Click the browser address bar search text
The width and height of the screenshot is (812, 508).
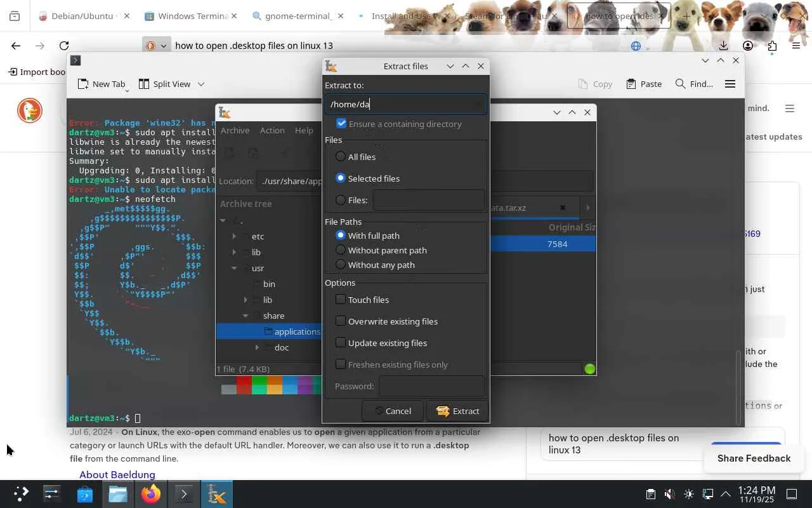[254, 46]
